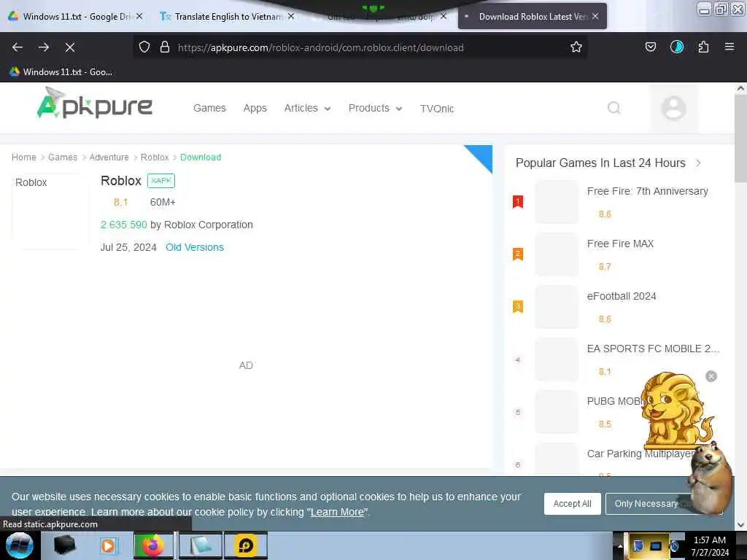This screenshot has height=560, width=747.
Task: Click the site search magnifier icon
Action: [614, 108]
